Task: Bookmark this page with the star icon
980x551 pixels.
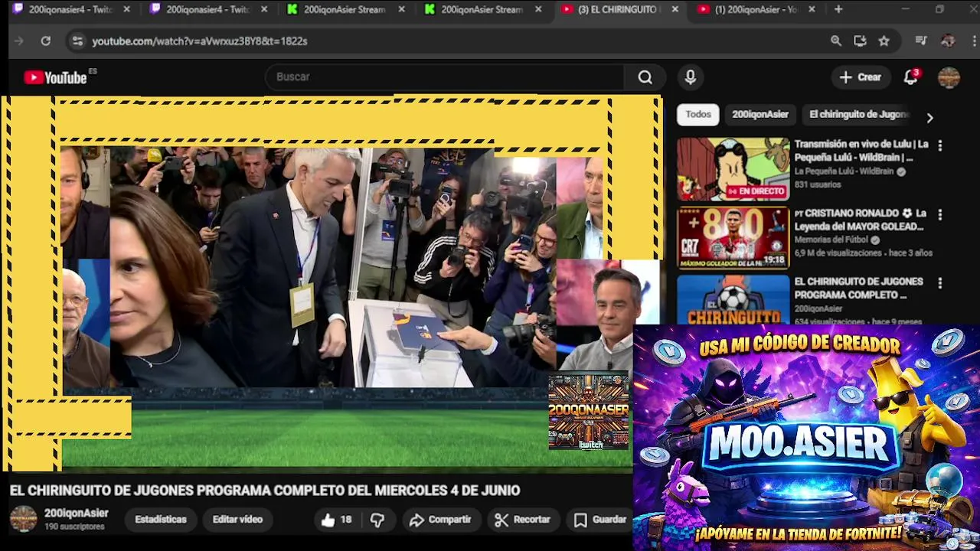Action: click(884, 41)
